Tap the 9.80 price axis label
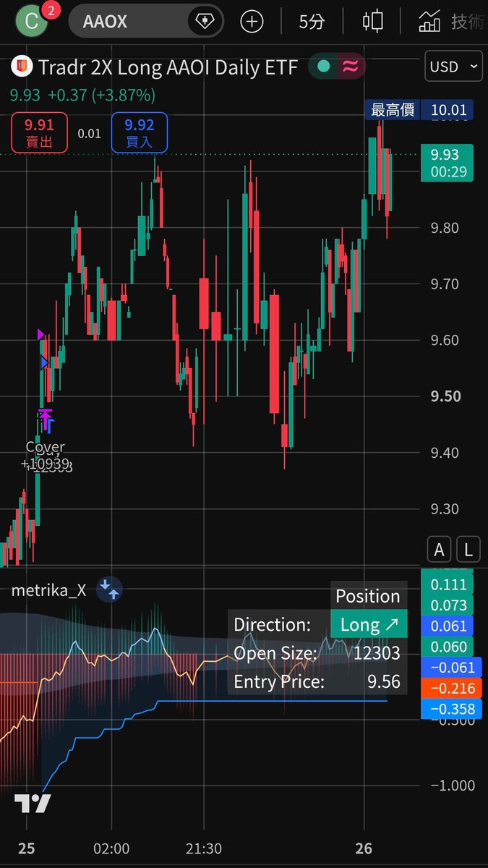Screen dimensions: 488x868 445,228
